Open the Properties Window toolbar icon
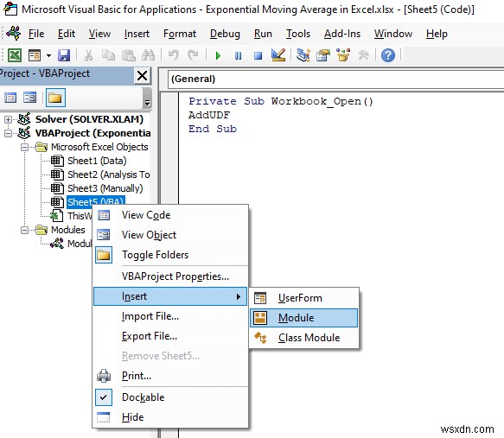The width and height of the screenshot is (504, 438). (x=323, y=55)
